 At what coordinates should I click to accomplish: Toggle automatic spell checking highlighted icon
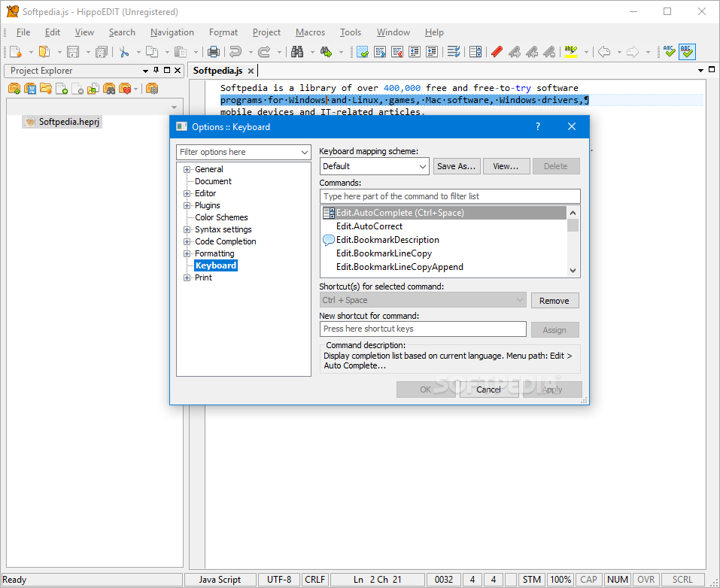688,52
